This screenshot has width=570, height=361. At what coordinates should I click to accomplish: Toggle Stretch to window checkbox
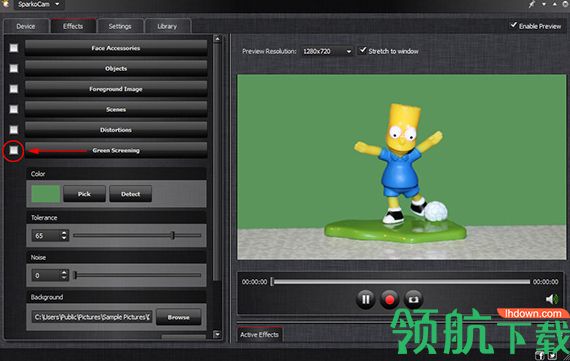tap(363, 51)
